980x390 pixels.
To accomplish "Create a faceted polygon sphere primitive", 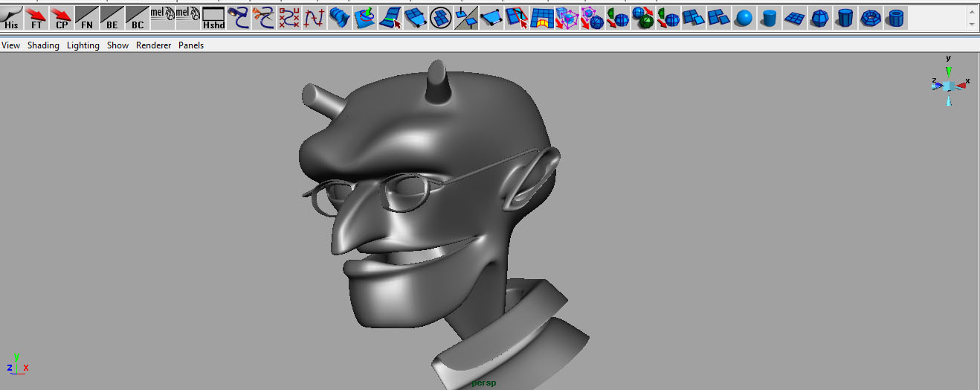I will coord(819,17).
